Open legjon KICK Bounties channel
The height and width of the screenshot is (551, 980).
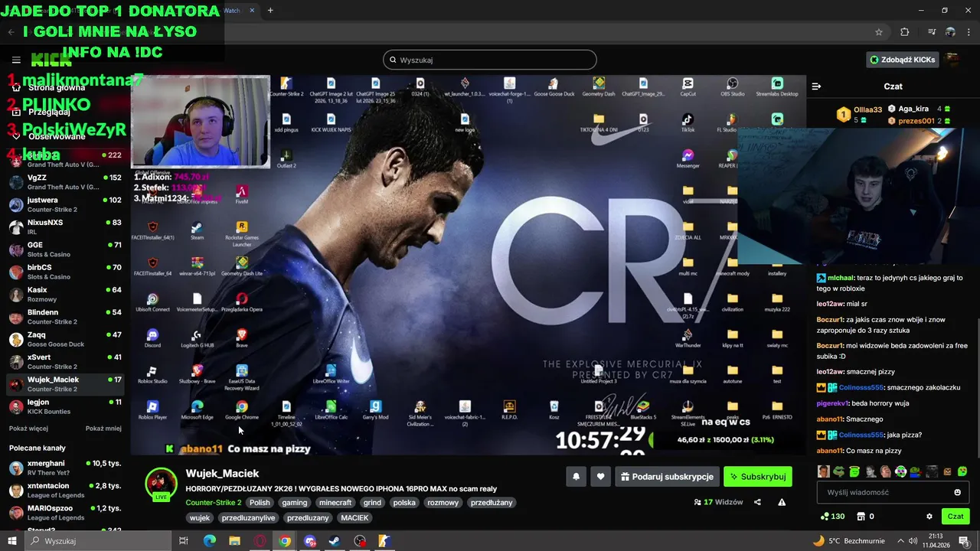click(65, 406)
